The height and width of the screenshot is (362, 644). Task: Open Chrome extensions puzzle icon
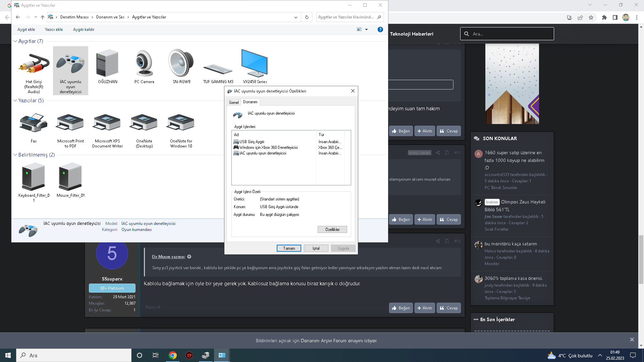point(604,17)
